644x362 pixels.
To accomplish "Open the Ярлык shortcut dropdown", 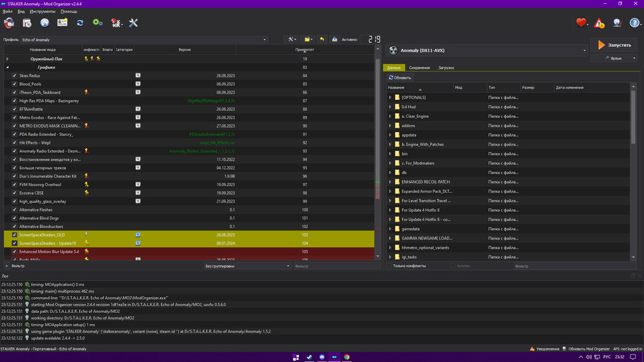I will 634,59.
